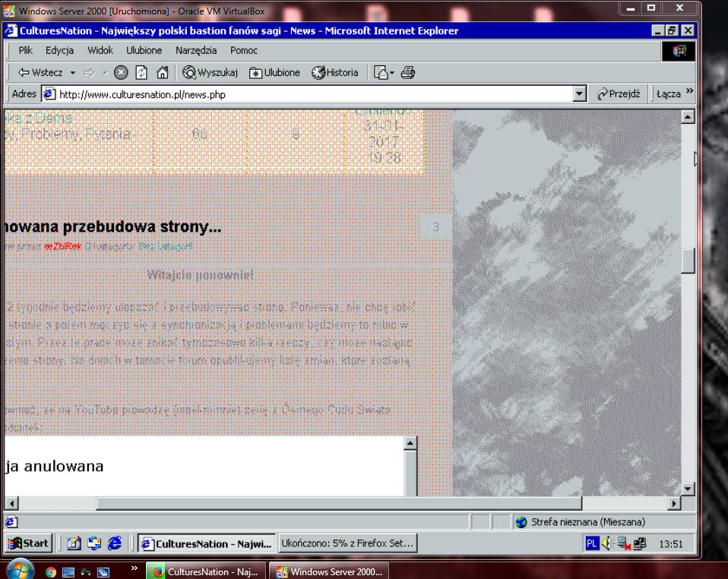Expand the address bar dropdown
Viewport: 728px width, 579px height.
point(579,94)
